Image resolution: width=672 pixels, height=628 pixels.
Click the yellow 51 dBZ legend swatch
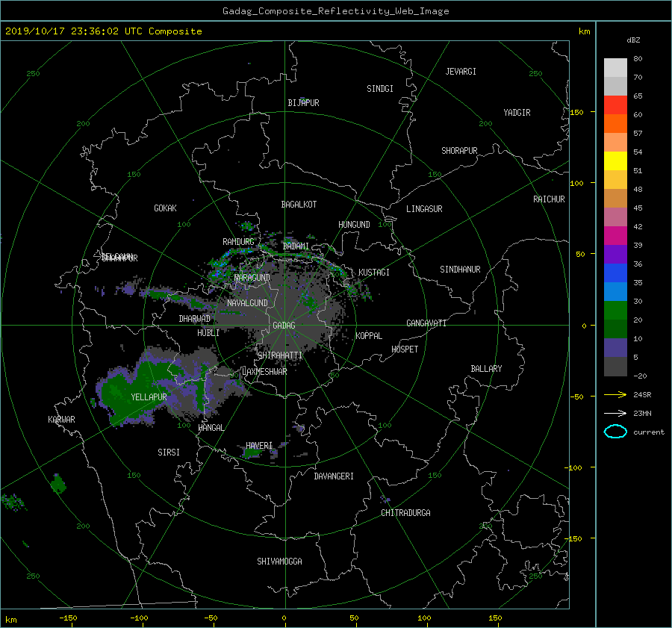[615, 161]
